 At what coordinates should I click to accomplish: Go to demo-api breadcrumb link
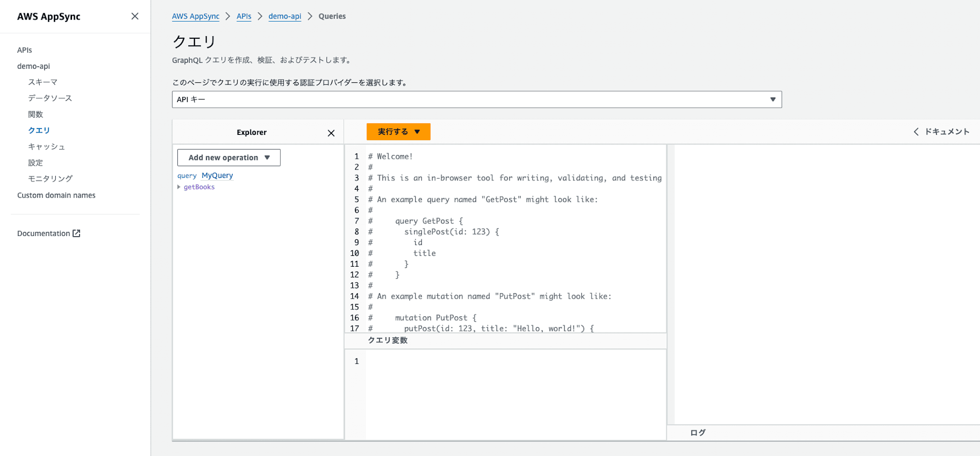285,16
